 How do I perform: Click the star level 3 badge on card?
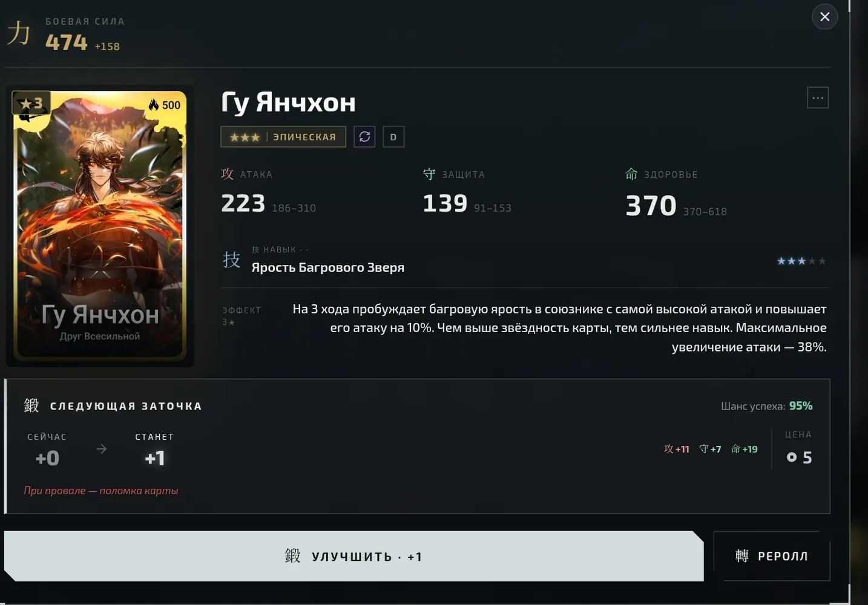pos(31,103)
